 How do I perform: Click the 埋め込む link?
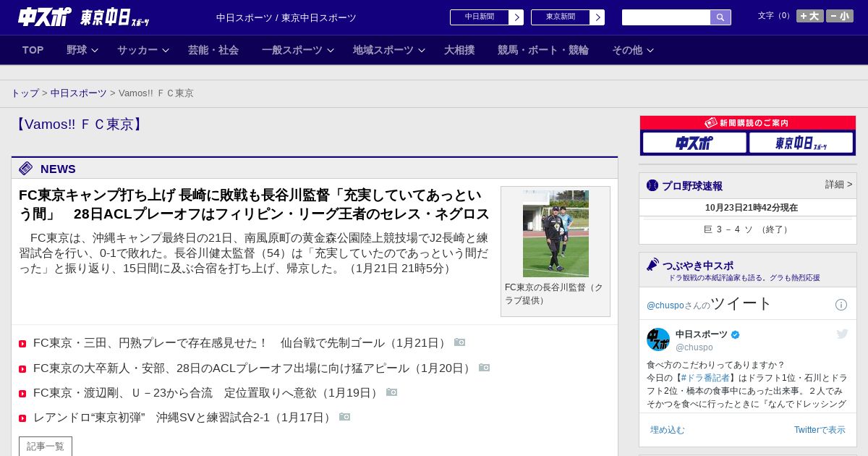[667, 430]
